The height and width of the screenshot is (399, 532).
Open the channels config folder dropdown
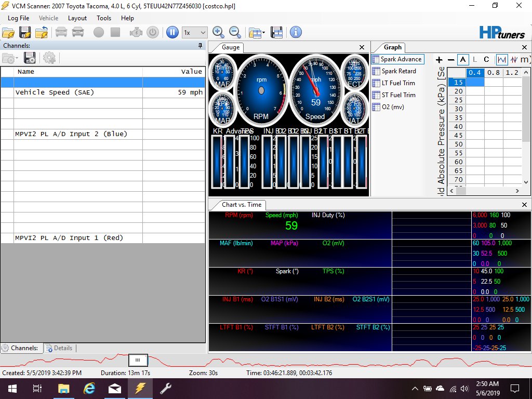tap(10, 58)
